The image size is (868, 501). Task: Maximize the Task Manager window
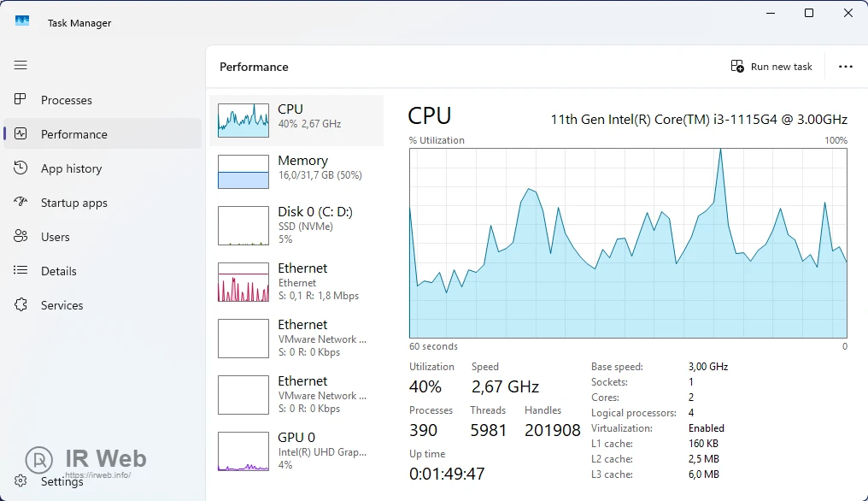809,13
